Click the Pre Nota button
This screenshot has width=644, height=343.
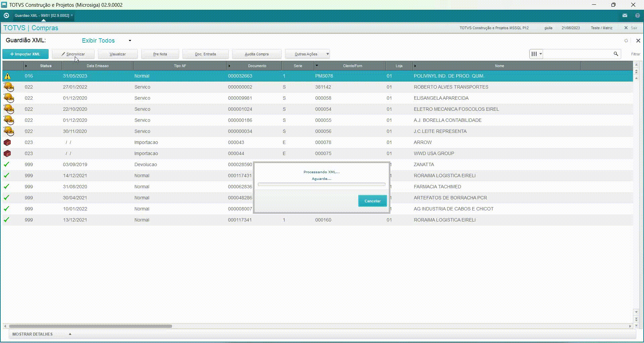160,54
